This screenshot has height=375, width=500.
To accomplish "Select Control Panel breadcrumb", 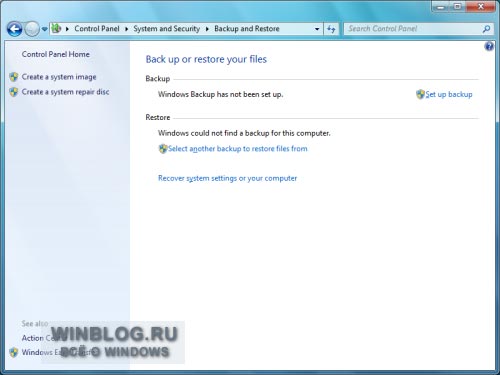I will coord(97,29).
